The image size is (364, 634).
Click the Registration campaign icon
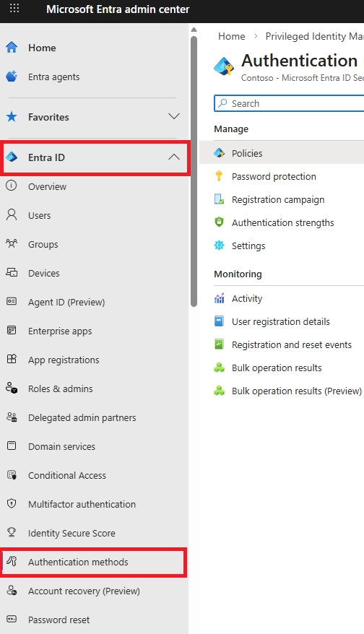pyautogui.click(x=219, y=199)
